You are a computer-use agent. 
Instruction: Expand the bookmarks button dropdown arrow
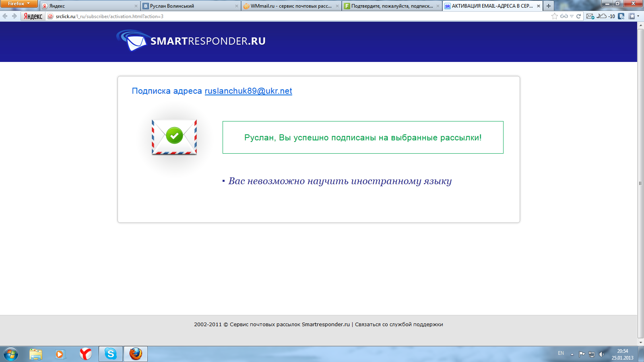pos(638,16)
